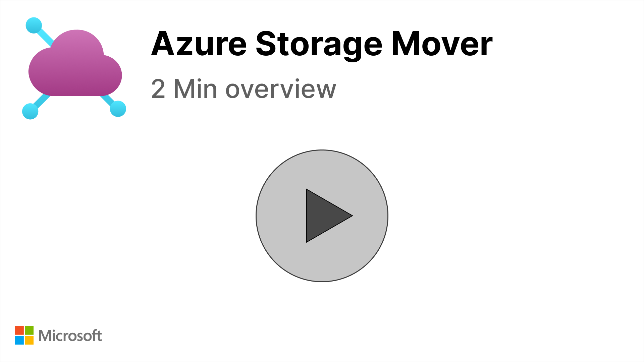Click the circular play button
Image resolution: width=644 pixels, height=362 pixels.
point(322,216)
